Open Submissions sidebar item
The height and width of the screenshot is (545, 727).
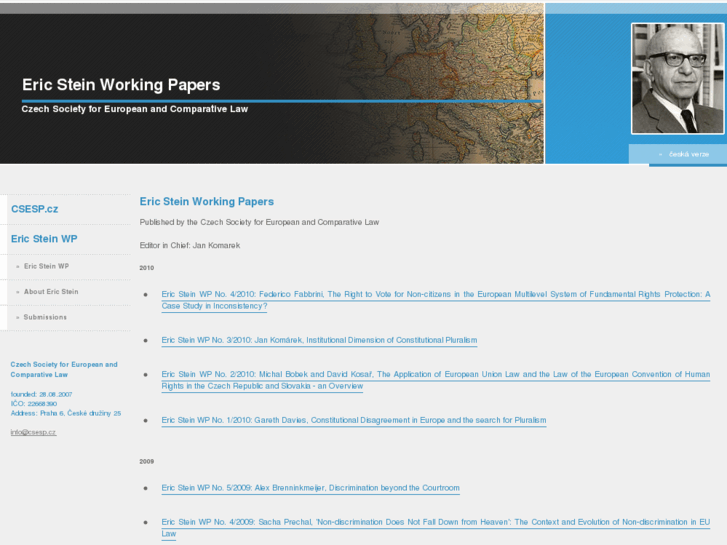45,317
